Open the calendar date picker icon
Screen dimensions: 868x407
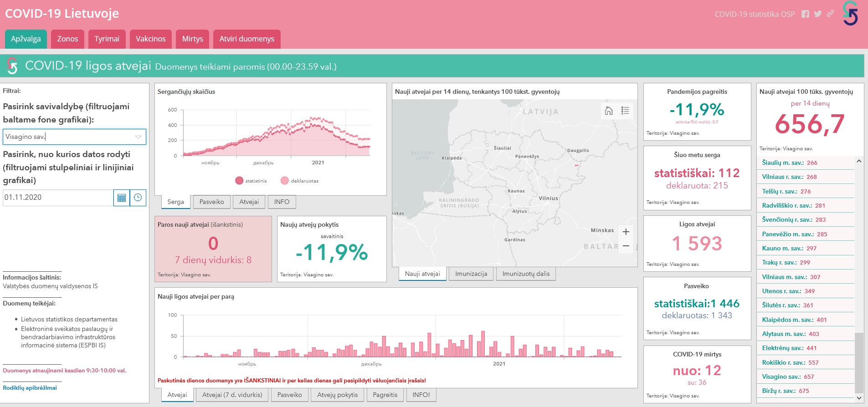[x=122, y=198]
